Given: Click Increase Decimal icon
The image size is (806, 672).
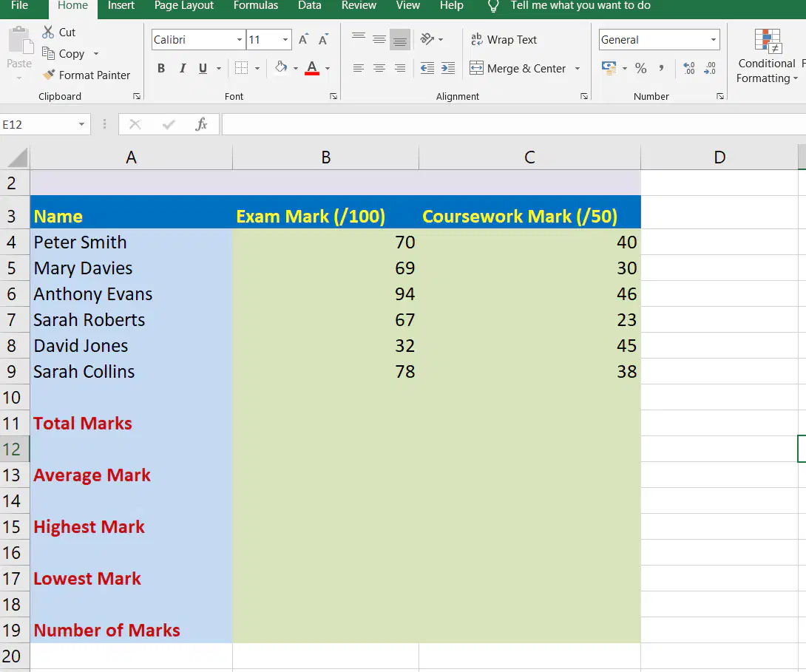Looking at the screenshot, I should coord(689,68).
